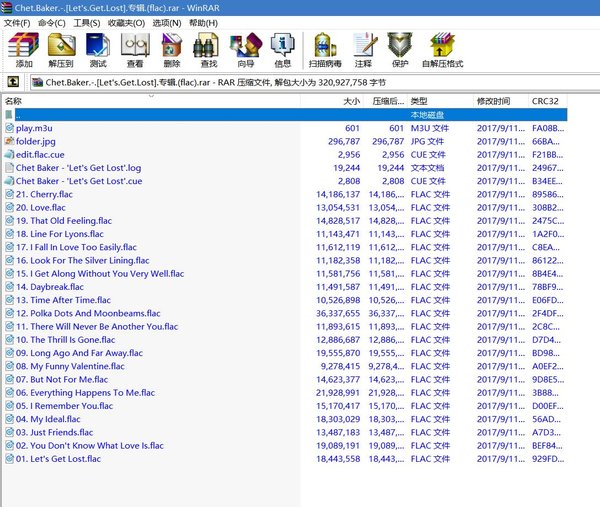The width and height of the screenshot is (600, 507).
Task: Run the 测试 (Test) archive tool
Action: tap(99, 49)
